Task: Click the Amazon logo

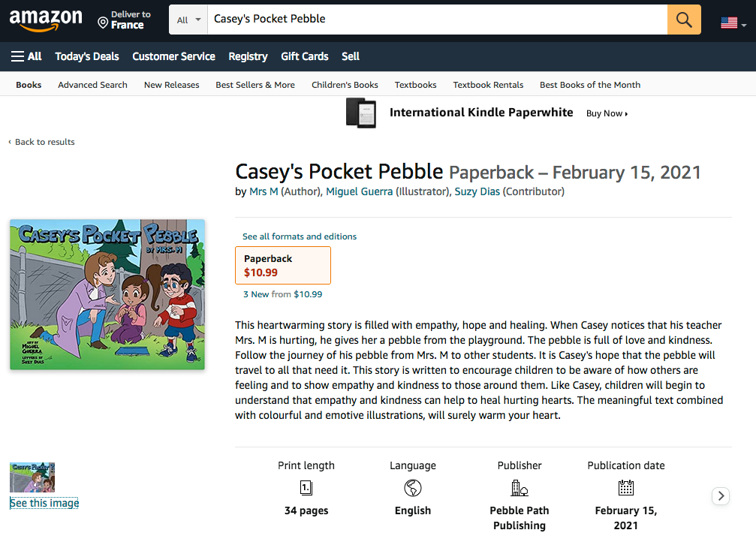Action: [x=46, y=20]
